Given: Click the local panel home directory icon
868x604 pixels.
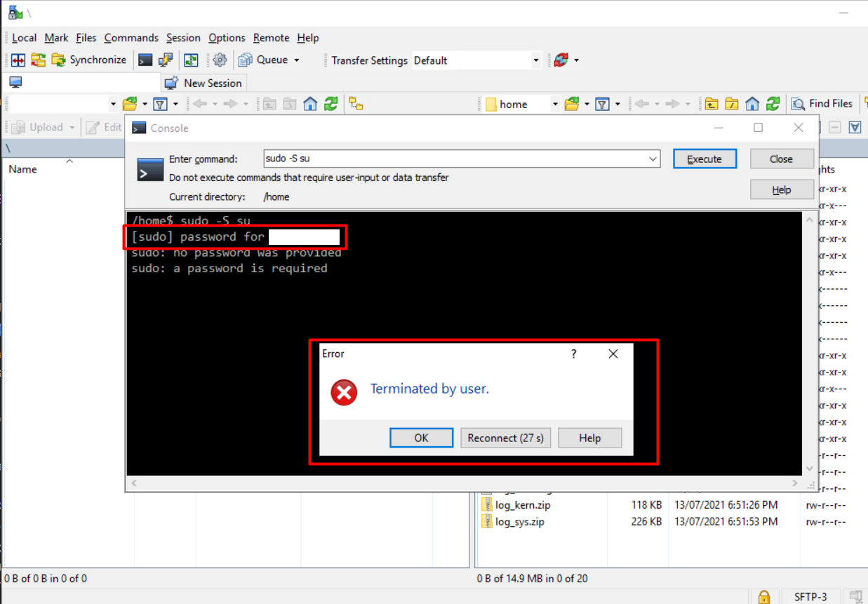Looking at the screenshot, I should tap(310, 105).
